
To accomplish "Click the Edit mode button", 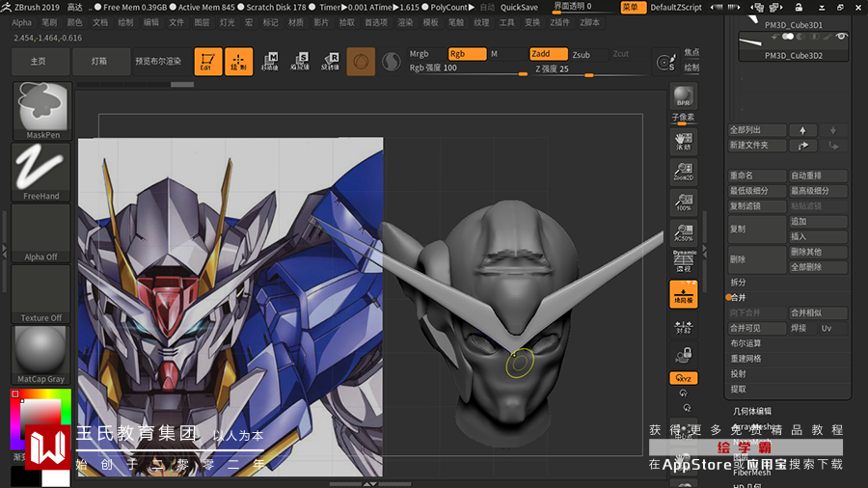I will [x=207, y=62].
